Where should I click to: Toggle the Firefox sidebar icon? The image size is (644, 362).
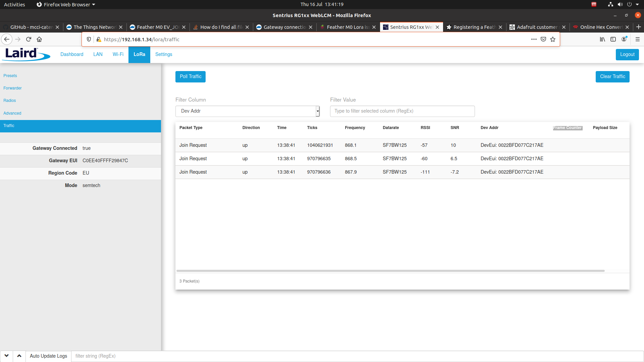(613, 39)
